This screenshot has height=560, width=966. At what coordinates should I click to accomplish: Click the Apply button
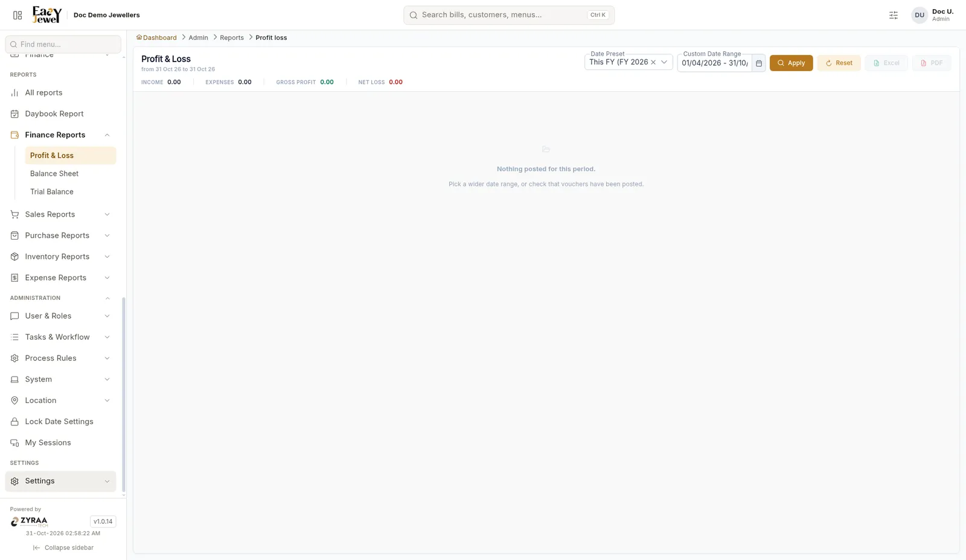[x=791, y=63]
